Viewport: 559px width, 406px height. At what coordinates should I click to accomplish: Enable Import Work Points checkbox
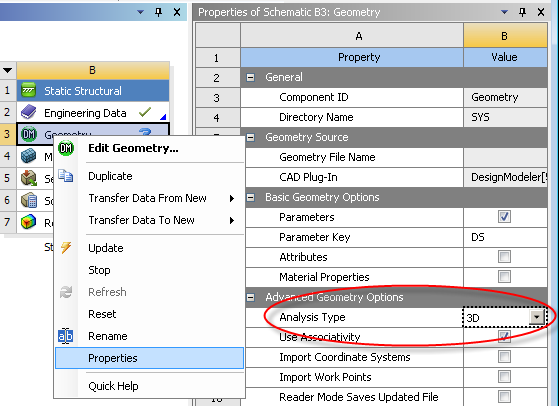tap(504, 376)
